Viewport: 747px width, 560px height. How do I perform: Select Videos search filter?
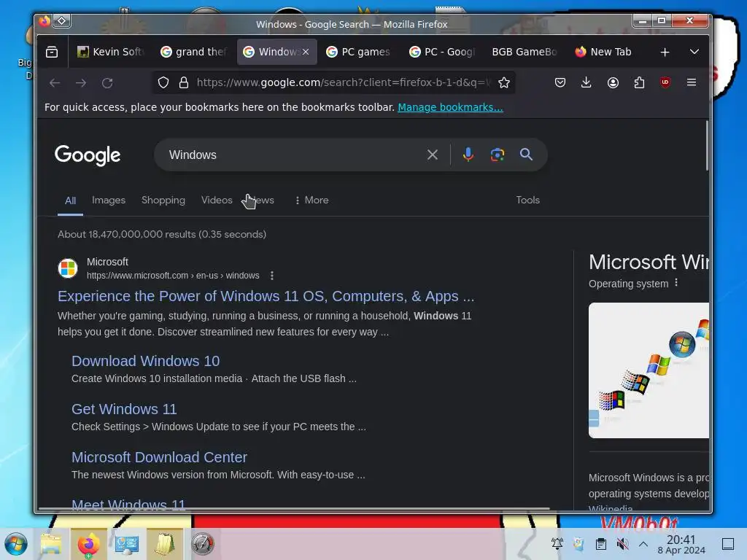coord(217,201)
